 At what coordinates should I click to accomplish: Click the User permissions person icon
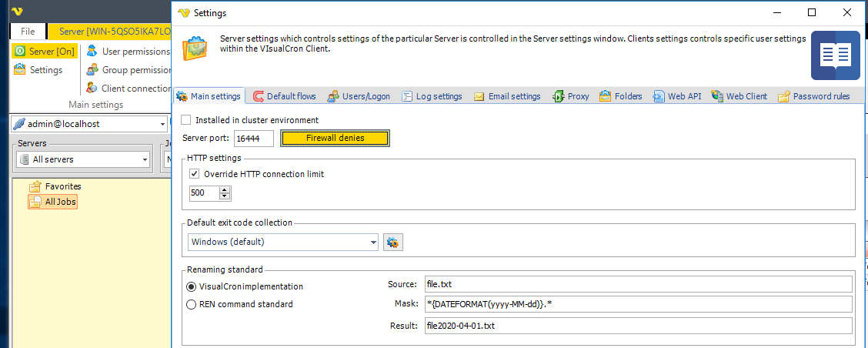92,52
